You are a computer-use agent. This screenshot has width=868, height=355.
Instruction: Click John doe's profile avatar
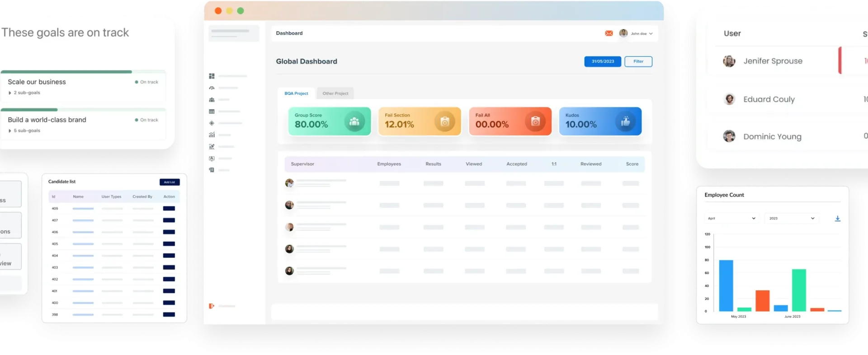[623, 33]
